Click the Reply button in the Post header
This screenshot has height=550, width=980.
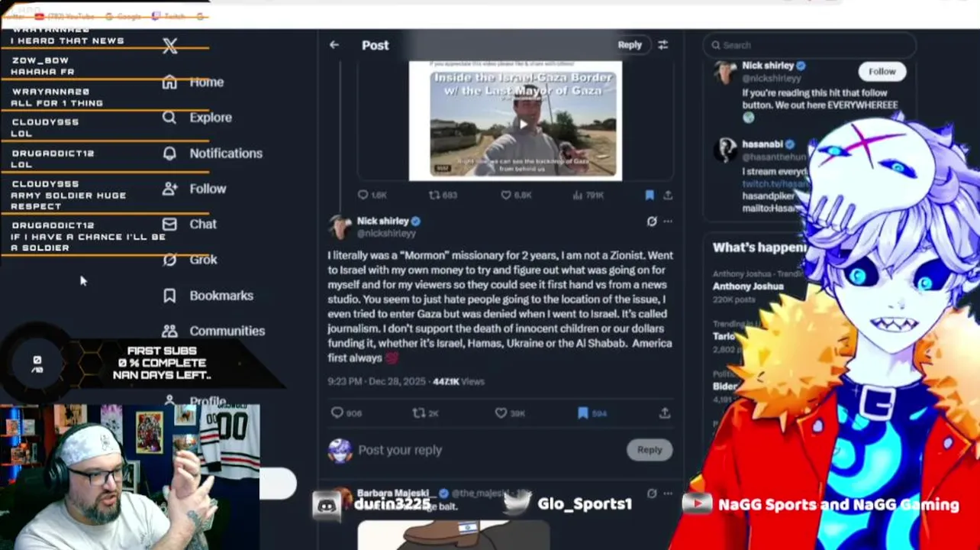(630, 45)
